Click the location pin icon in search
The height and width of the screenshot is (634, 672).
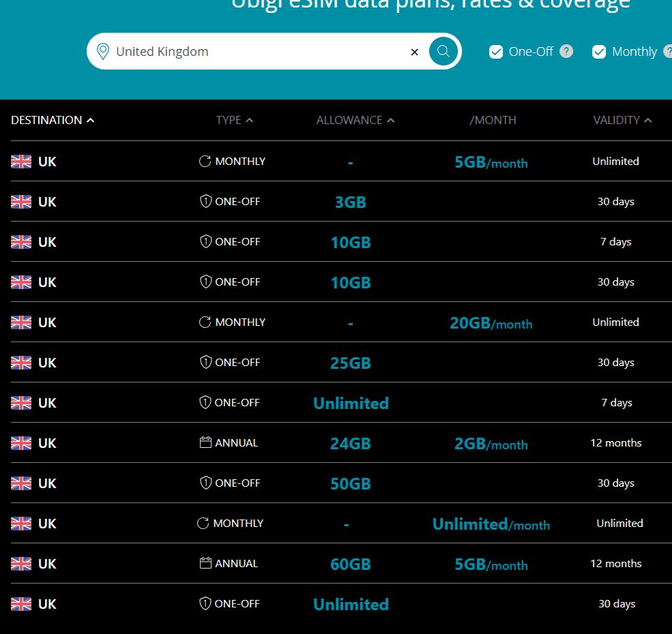(x=103, y=52)
